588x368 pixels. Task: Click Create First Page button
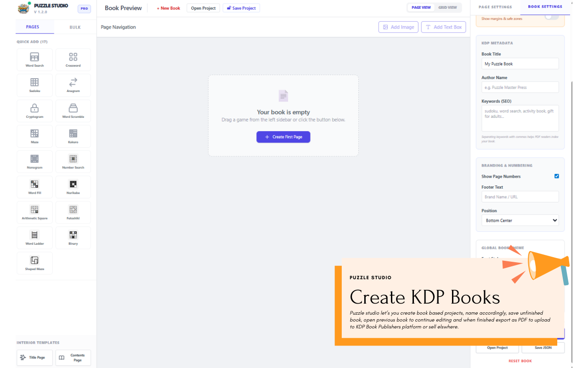coord(283,137)
